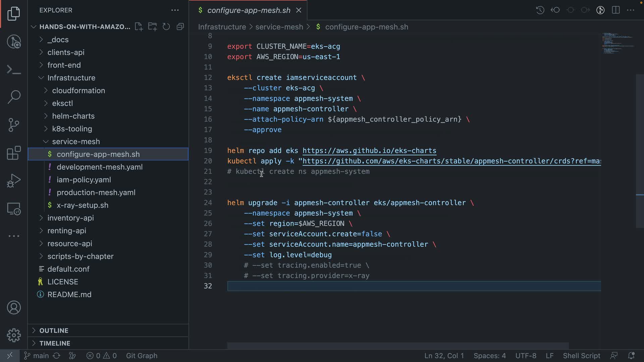Click New File icon in Explorer header
Viewport: 644px width, 362px height.
click(x=139, y=27)
